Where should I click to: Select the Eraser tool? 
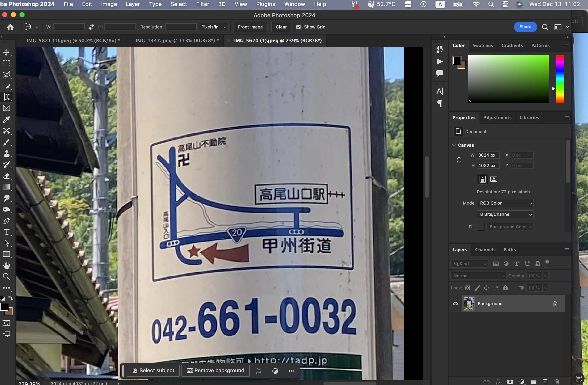tap(6, 176)
